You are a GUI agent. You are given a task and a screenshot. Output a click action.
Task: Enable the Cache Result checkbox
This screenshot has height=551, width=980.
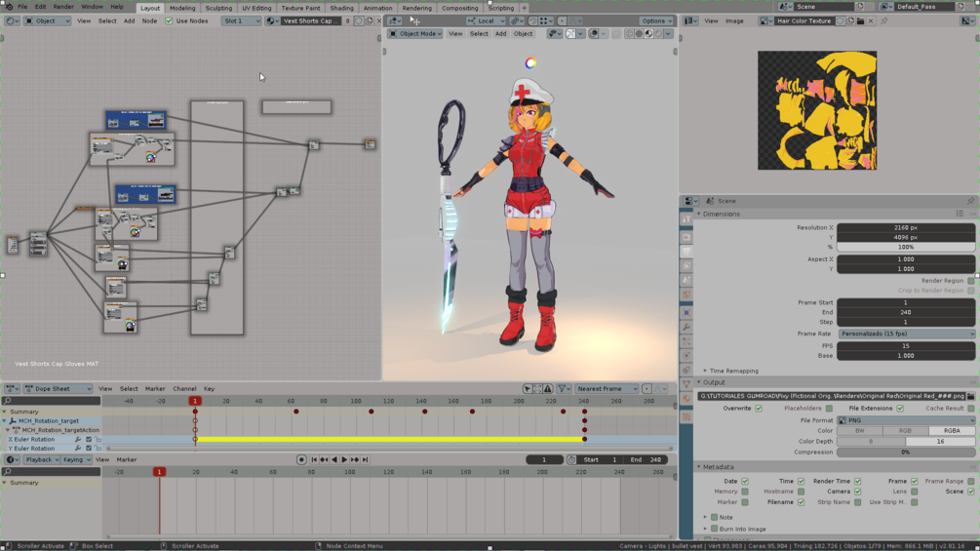click(x=970, y=409)
